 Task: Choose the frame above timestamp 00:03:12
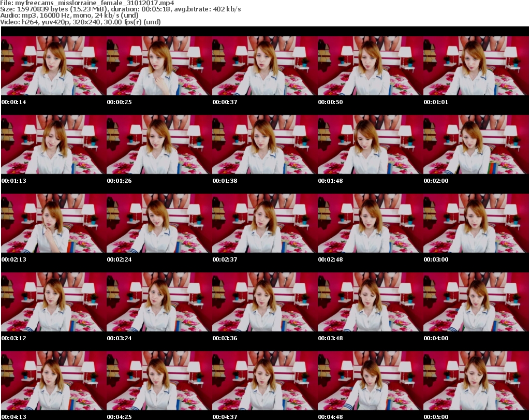[53, 302]
